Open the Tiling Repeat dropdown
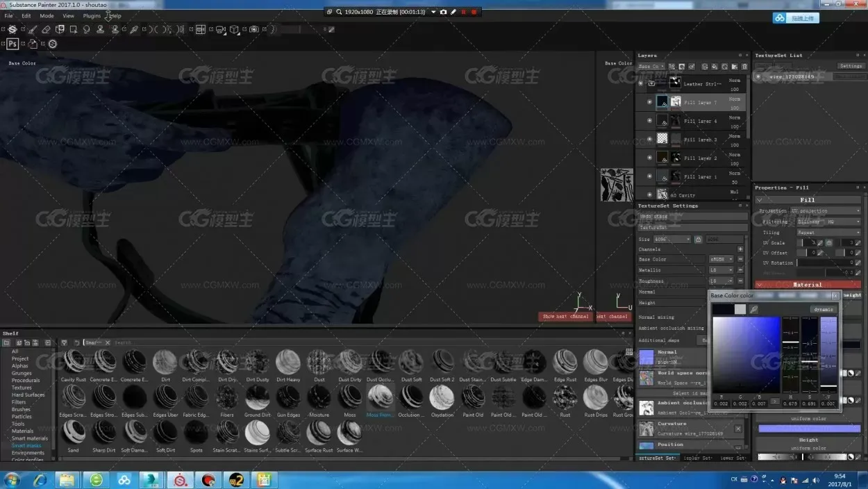 tap(829, 233)
